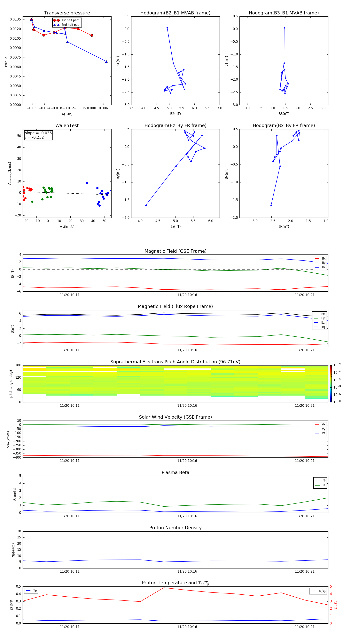Click '11/20 10:16' under the GSE magnetic field panel

click(x=187, y=295)
